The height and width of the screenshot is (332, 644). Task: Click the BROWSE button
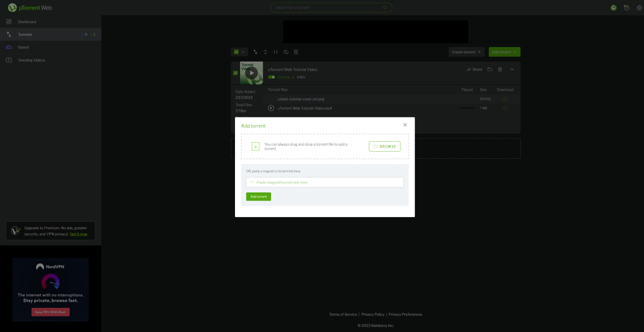coord(385,147)
